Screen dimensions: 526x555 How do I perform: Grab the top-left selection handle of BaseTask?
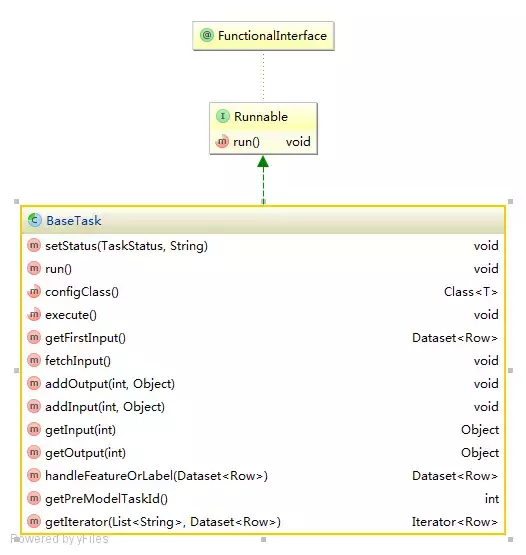[16, 201]
